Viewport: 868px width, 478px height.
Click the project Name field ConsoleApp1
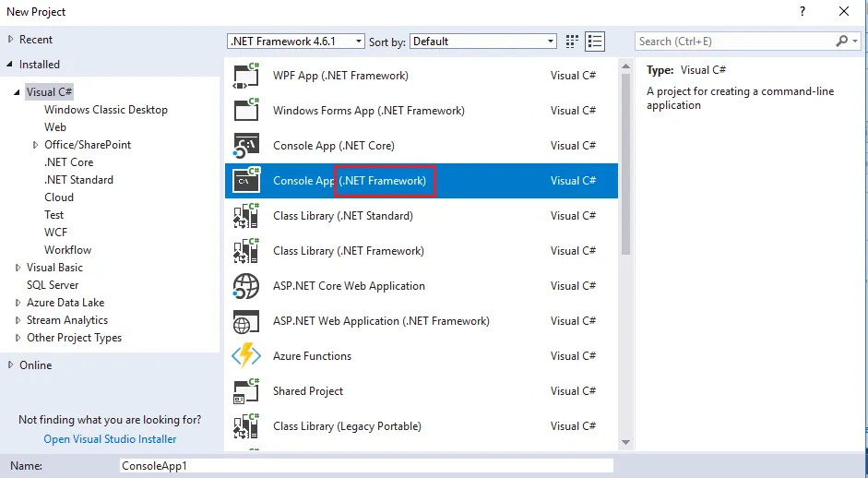pyautogui.click(x=366, y=466)
